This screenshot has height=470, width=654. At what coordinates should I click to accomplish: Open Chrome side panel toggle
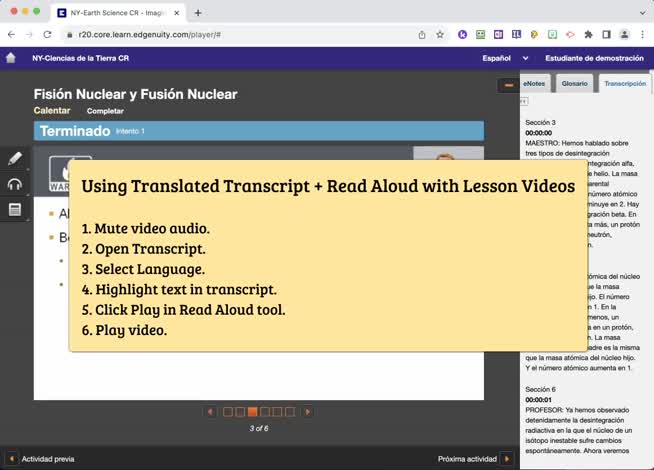point(606,34)
